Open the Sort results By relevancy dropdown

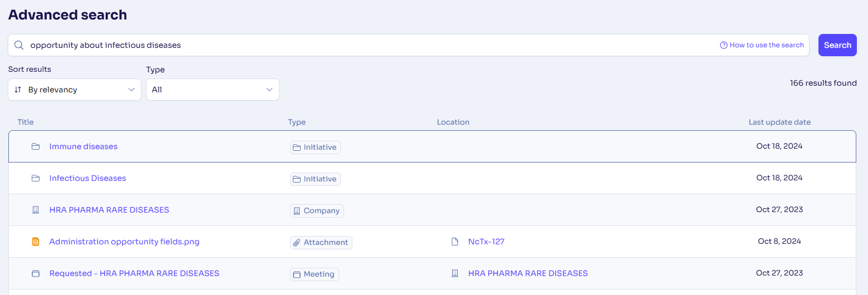click(75, 90)
